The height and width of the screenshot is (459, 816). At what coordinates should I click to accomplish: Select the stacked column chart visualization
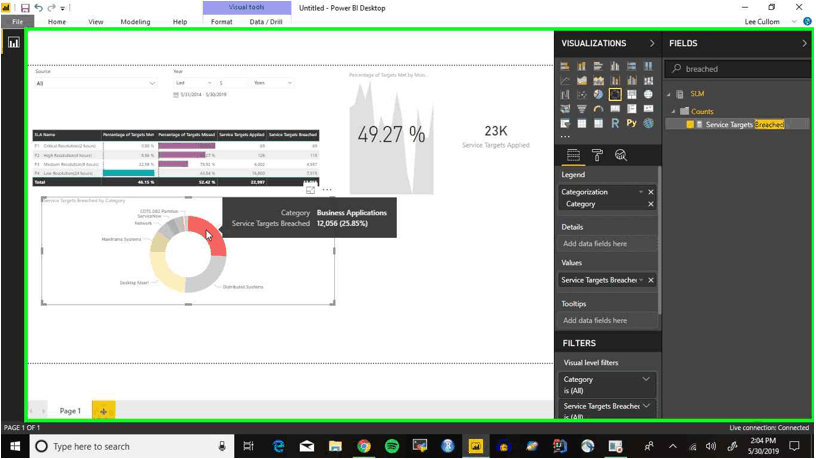click(x=582, y=66)
